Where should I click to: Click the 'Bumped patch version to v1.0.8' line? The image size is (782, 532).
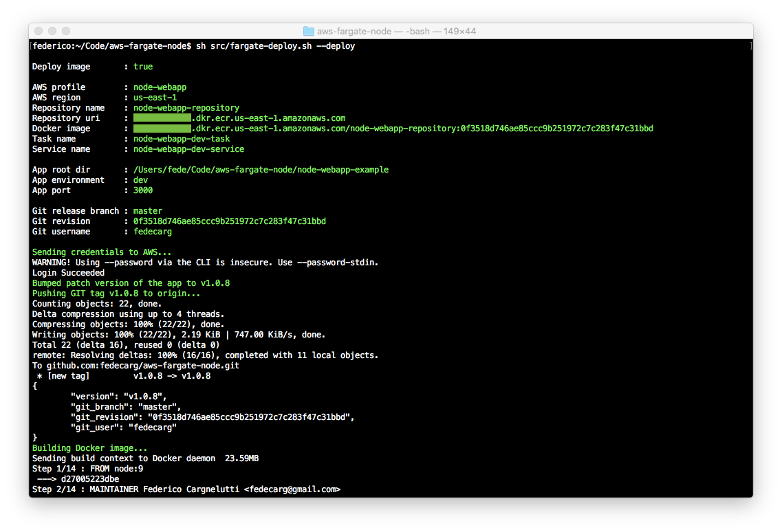(x=131, y=282)
